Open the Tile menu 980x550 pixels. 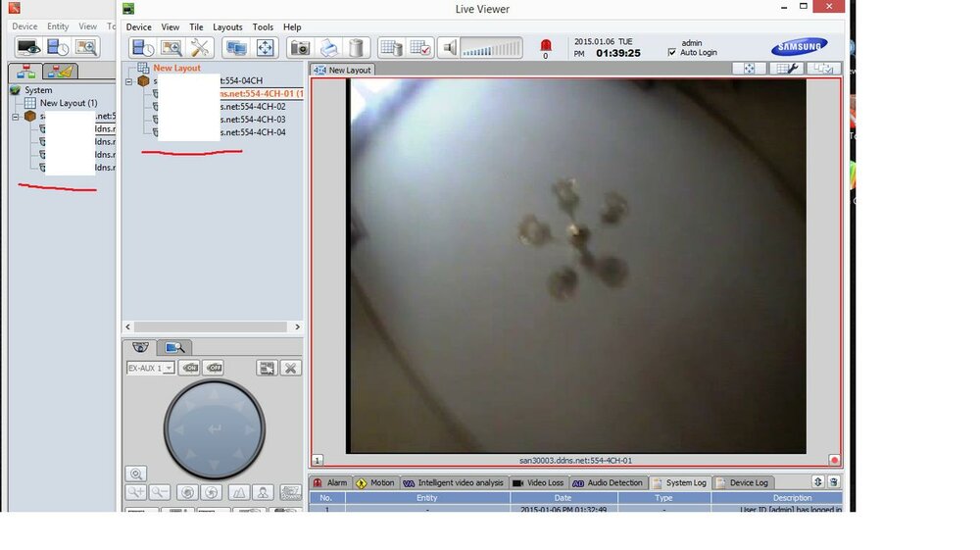pos(196,26)
